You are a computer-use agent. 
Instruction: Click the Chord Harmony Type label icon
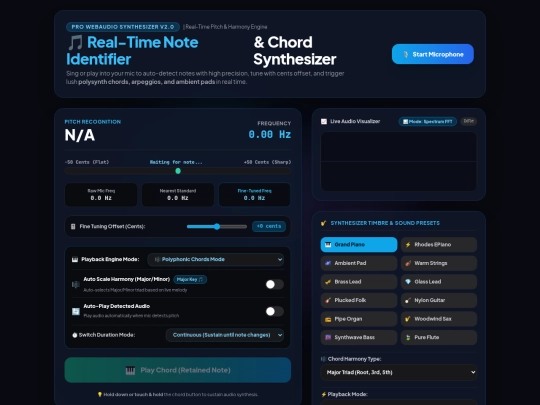(x=323, y=359)
